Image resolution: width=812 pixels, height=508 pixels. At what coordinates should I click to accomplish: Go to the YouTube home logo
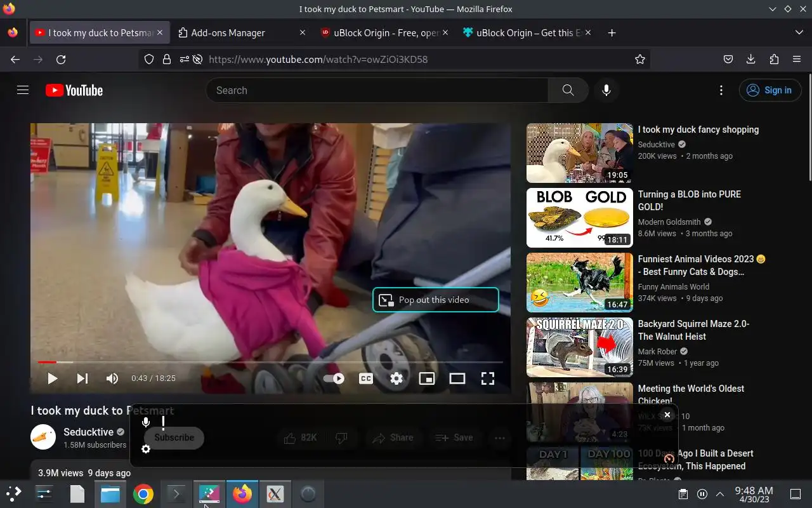coord(74,90)
